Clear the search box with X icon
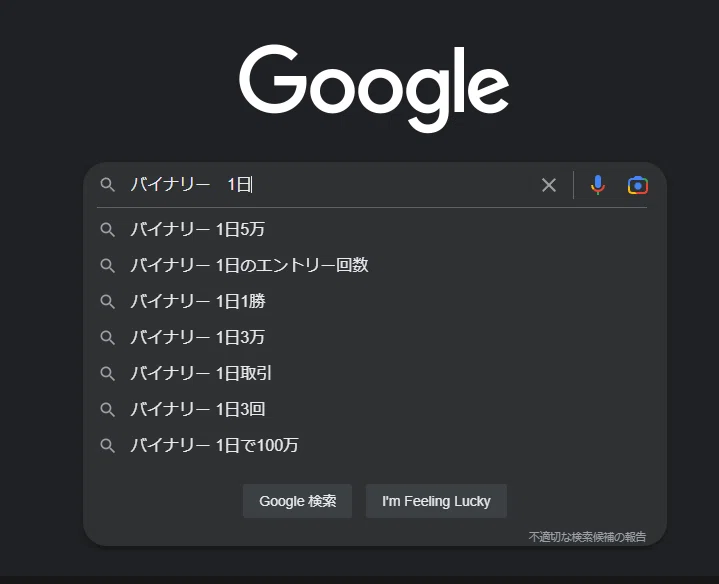 tap(548, 185)
